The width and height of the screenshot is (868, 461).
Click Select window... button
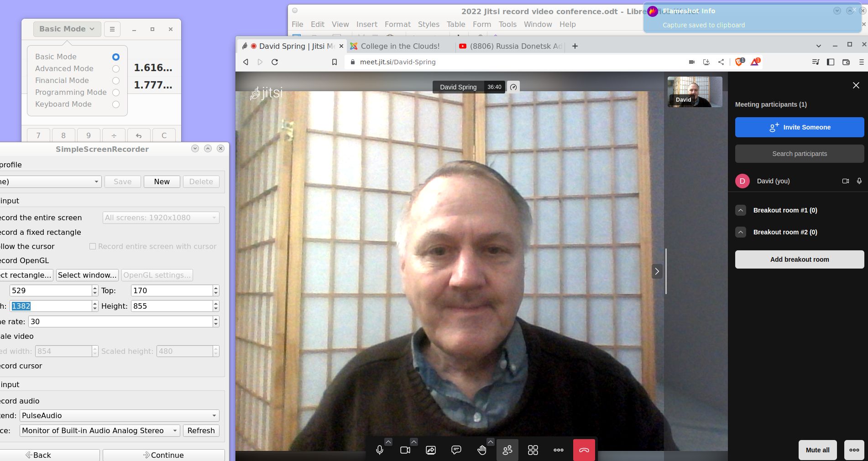tap(87, 275)
